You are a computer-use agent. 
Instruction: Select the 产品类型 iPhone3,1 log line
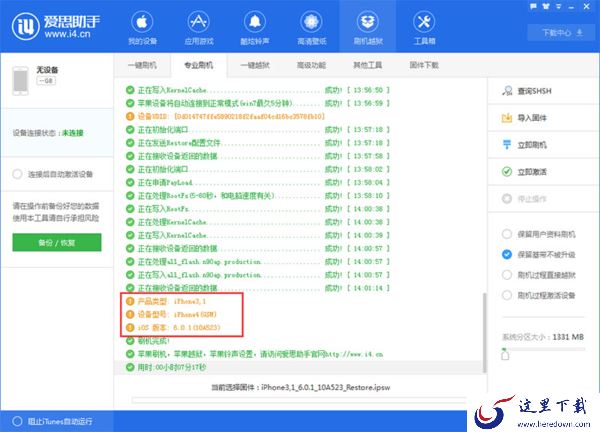click(x=166, y=301)
